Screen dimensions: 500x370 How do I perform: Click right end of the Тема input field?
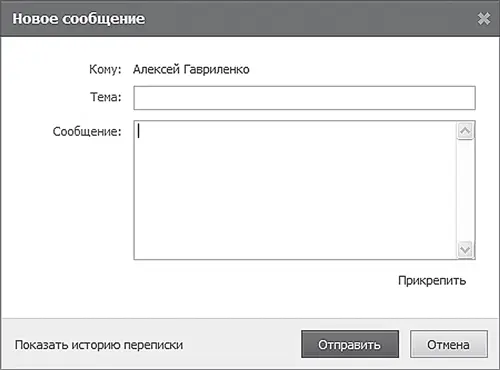point(470,98)
